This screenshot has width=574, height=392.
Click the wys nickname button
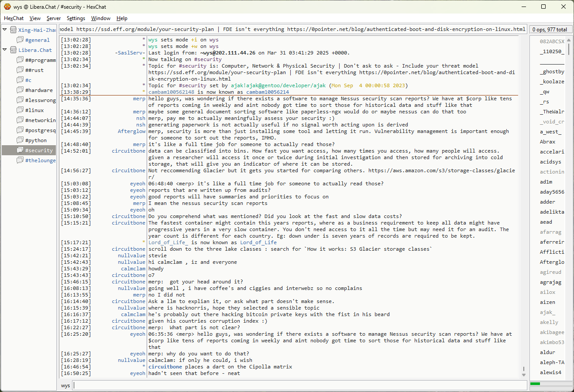coord(65,385)
